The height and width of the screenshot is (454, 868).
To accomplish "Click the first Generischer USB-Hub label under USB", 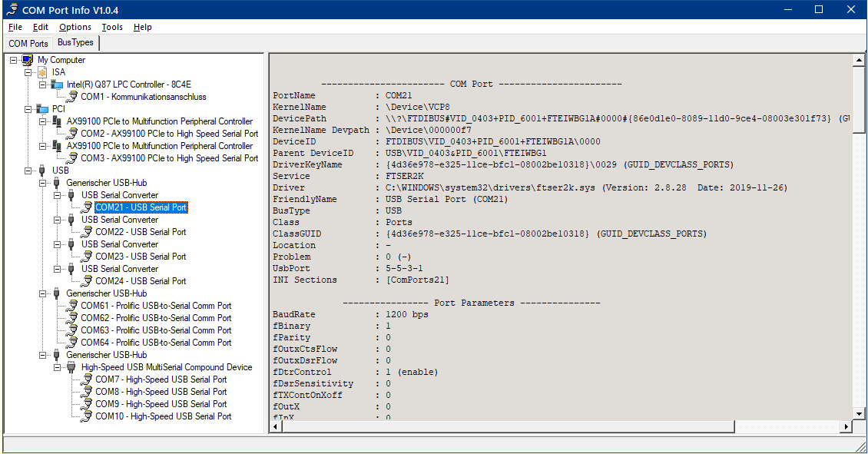I will pos(106,183).
